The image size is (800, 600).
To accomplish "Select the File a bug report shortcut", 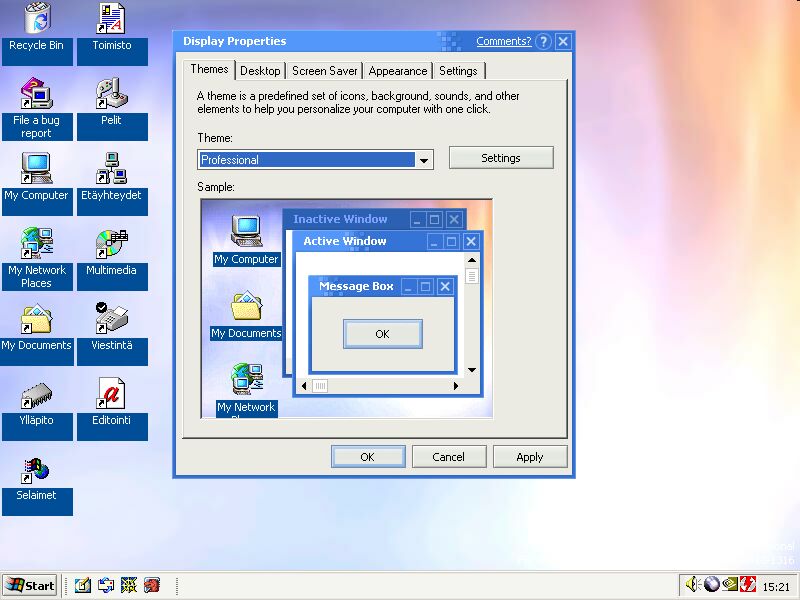I will [37, 95].
